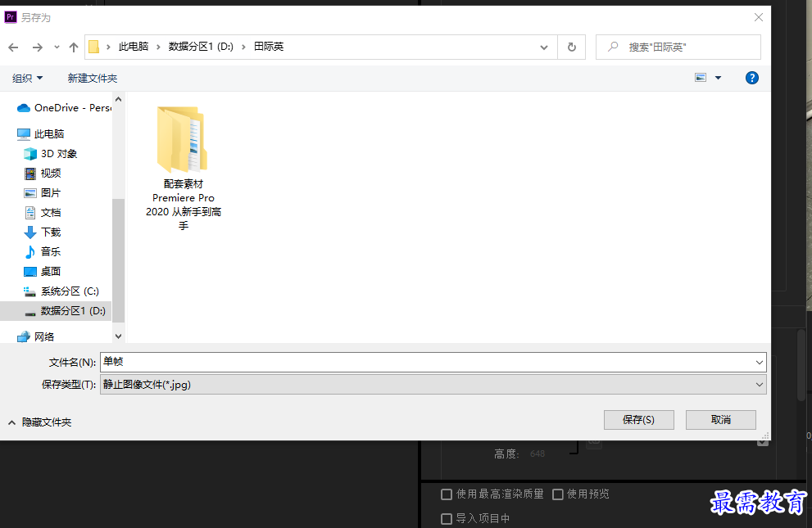Go up one folder level

[74, 47]
